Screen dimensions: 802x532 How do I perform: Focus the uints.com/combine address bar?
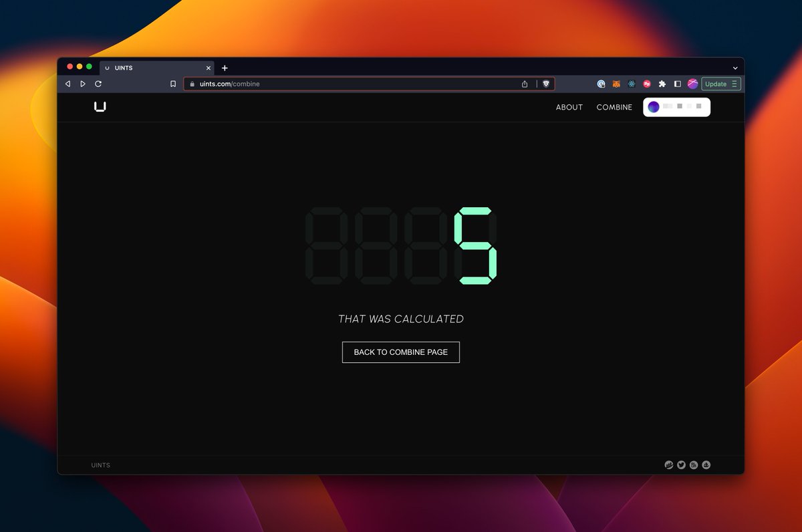pos(369,84)
